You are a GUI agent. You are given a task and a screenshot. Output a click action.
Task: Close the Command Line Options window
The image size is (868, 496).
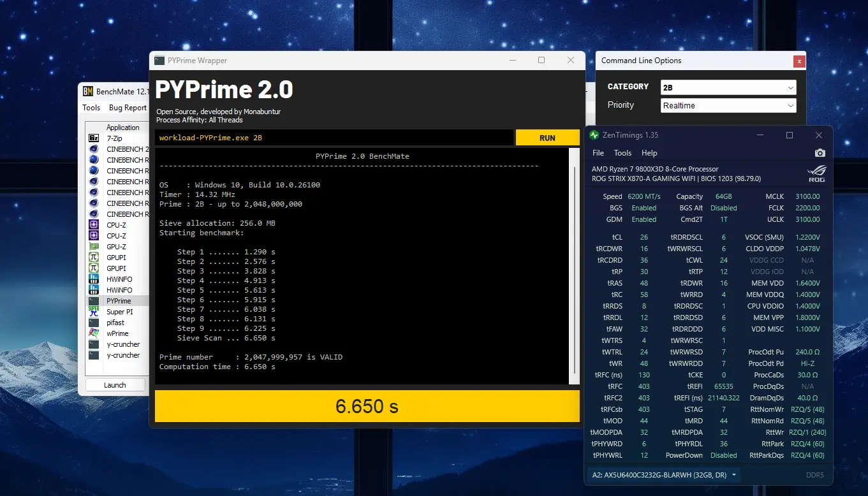coord(799,61)
